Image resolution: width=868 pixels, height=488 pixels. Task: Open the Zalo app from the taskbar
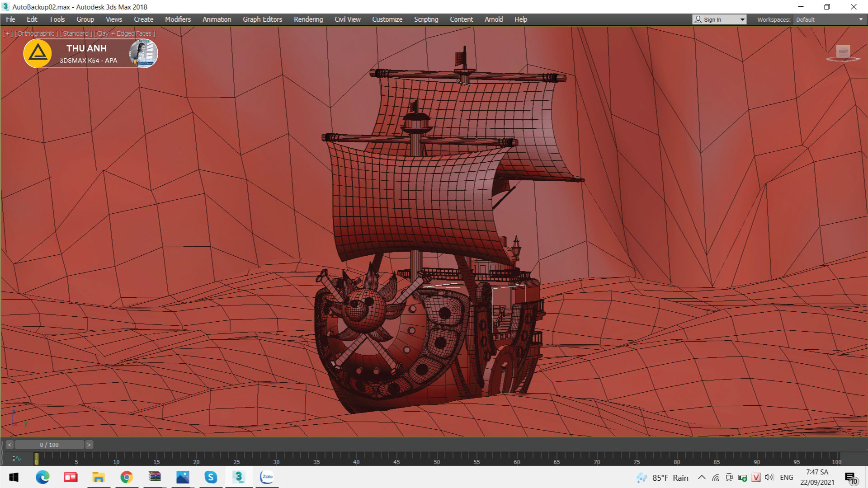click(267, 477)
